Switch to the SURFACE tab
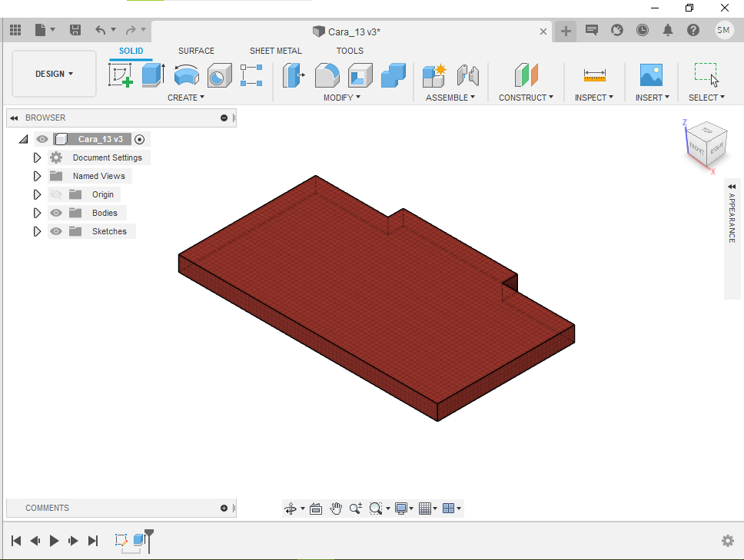The width and height of the screenshot is (744, 560). [x=196, y=51]
